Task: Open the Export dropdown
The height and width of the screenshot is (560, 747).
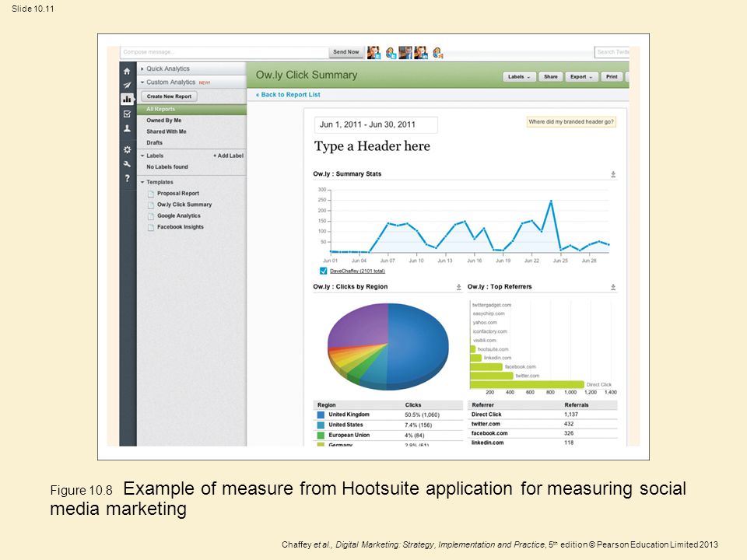Action: 581,77
